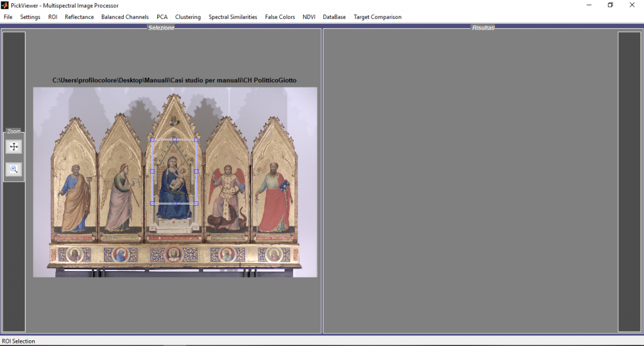Open the False Colors menu
The height and width of the screenshot is (346, 644).
click(280, 17)
